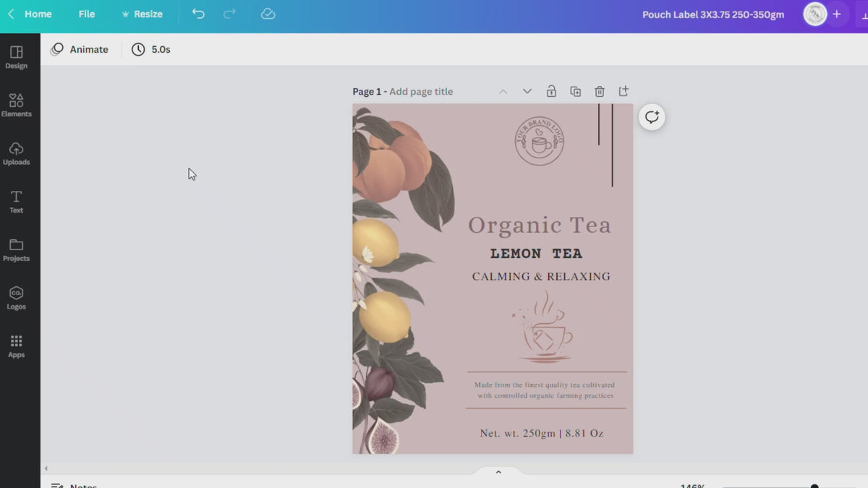Select the 'Net. wt. 250gm | 8.81 Oz' text
Screen dimensions: 868x488
(542, 433)
